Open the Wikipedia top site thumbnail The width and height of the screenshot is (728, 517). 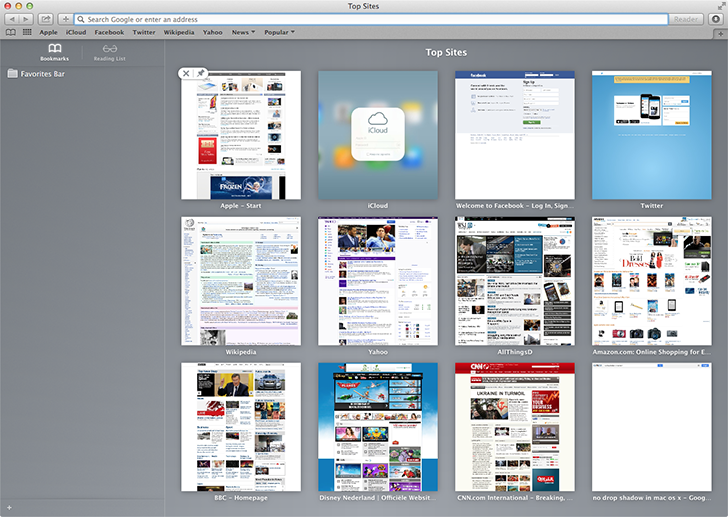pos(241,281)
